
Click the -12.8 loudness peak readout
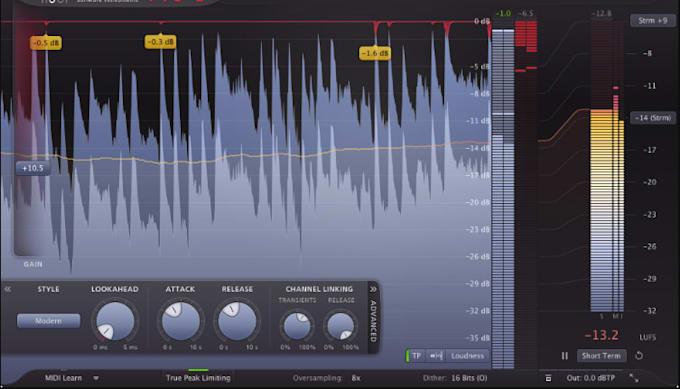(601, 13)
